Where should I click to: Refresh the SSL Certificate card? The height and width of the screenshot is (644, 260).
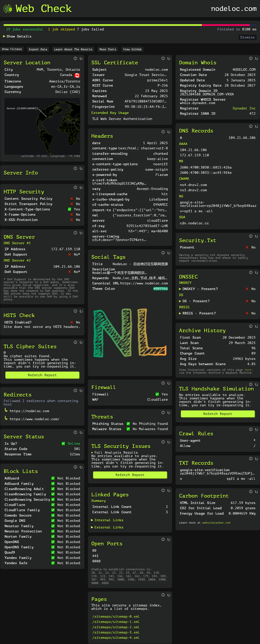point(169,58)
